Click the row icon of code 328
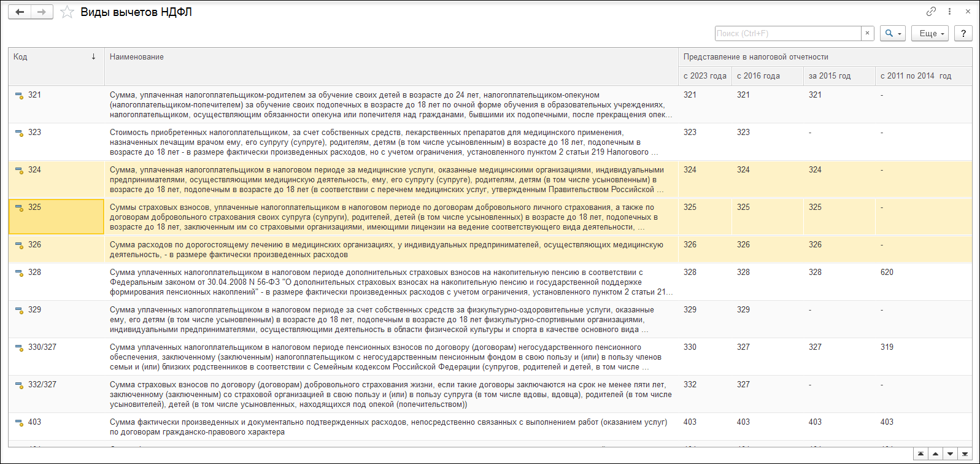980x464 pixels. coord(19,273)
